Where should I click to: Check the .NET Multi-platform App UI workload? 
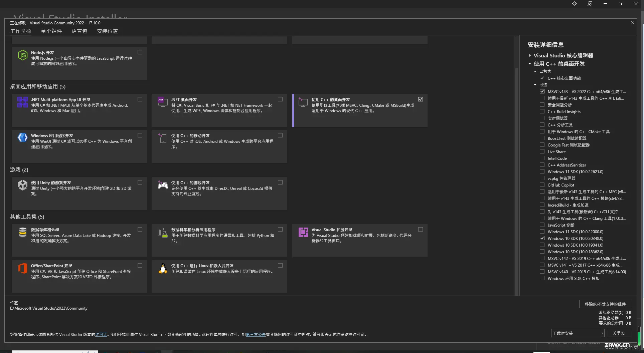(x=140, y=99)
